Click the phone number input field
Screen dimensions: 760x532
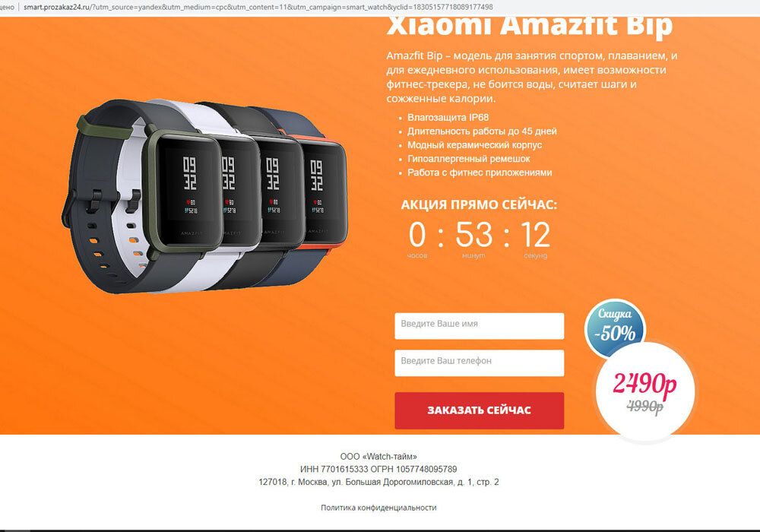pos(480,363)
